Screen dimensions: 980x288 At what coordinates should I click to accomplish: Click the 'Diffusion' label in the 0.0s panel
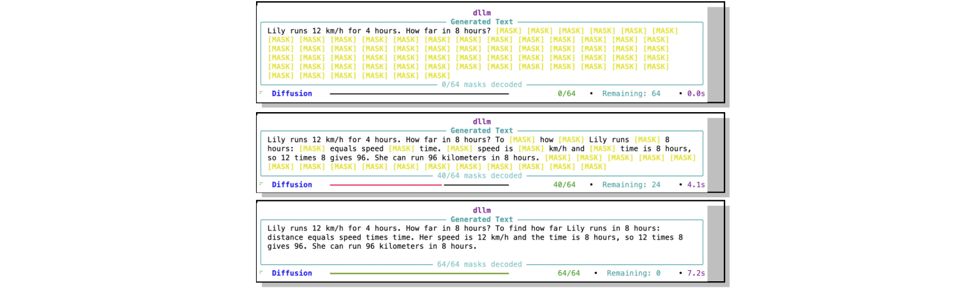[292, 94]
